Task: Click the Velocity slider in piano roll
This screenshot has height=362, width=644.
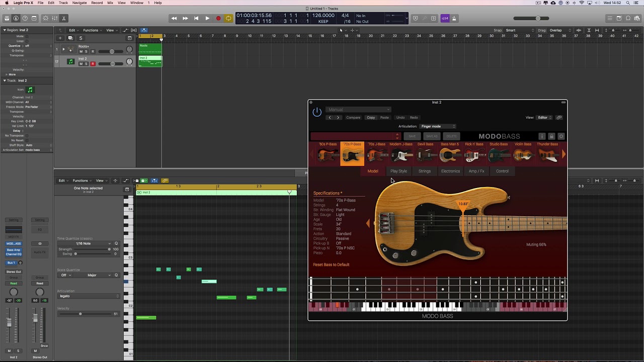Action: (85, 314)
